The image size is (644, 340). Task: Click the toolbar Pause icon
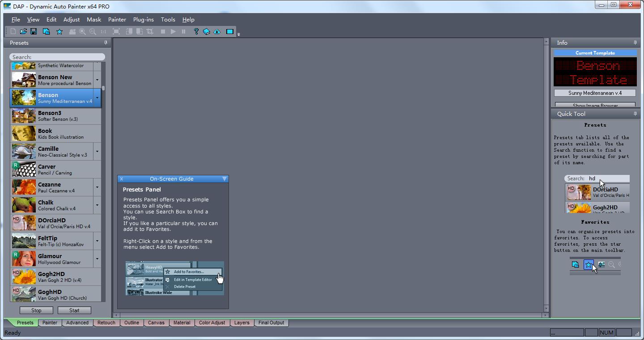click(183, 32)
